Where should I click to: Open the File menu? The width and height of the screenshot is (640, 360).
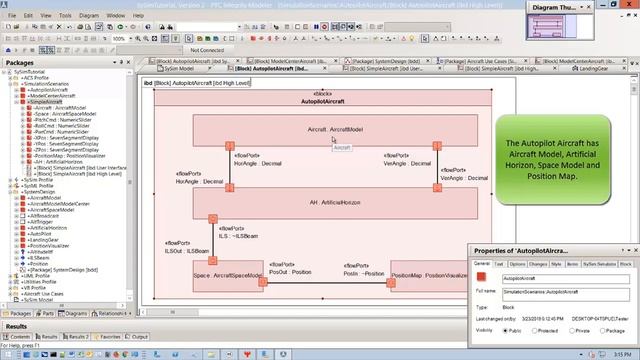click(x=12, y=16)
